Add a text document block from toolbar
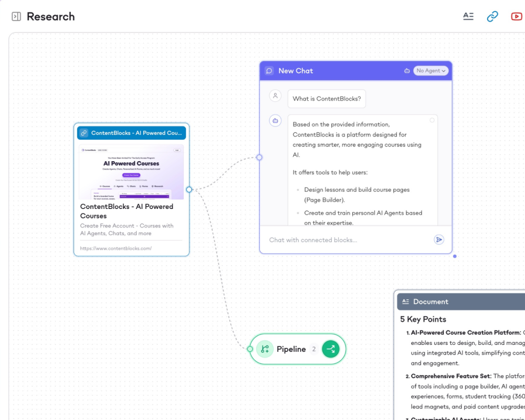 tap(468, 16)
